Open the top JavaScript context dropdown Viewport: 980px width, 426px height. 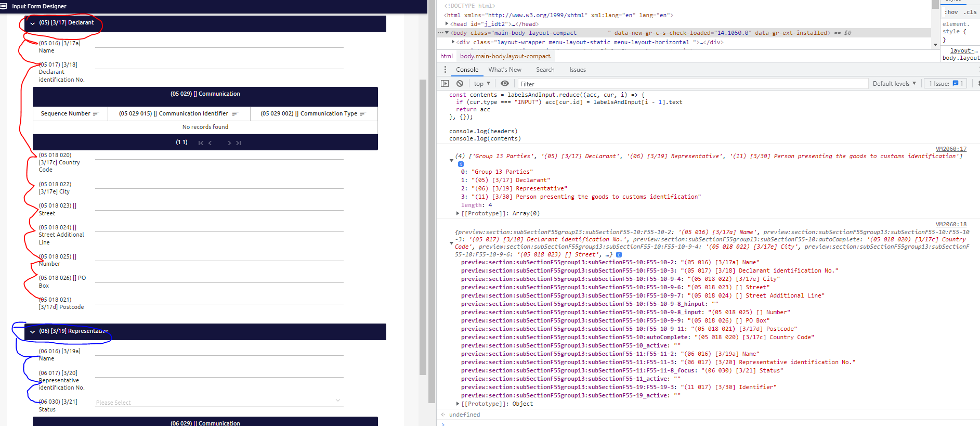pos(482,84)
